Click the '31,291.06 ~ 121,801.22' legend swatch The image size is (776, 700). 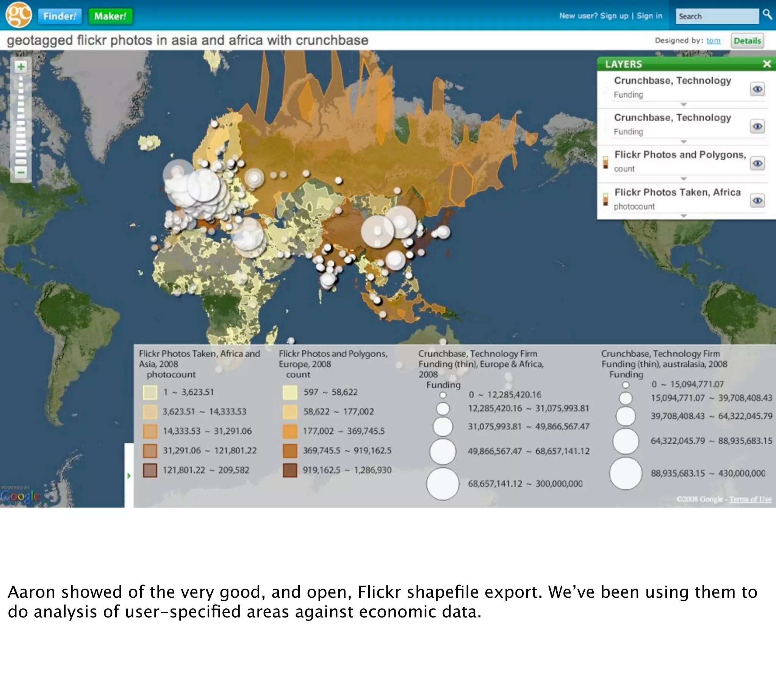click(150, 451)
